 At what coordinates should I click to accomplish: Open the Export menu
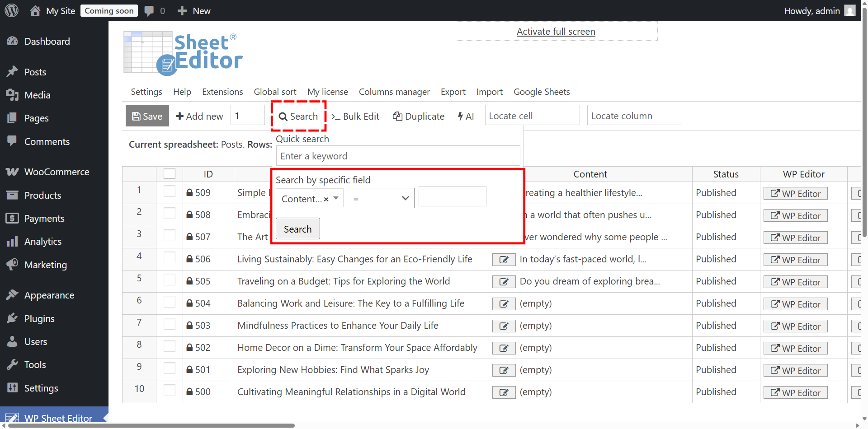pos(453,92)
